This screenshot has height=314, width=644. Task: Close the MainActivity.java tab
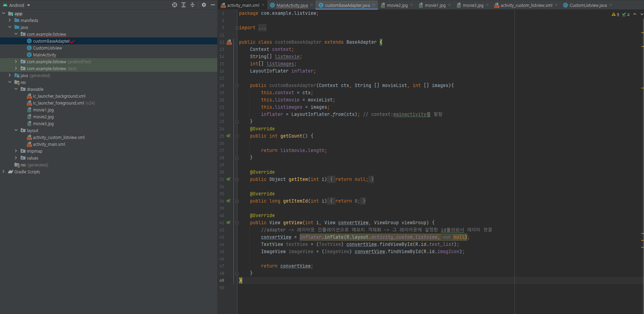coord(312,5)
